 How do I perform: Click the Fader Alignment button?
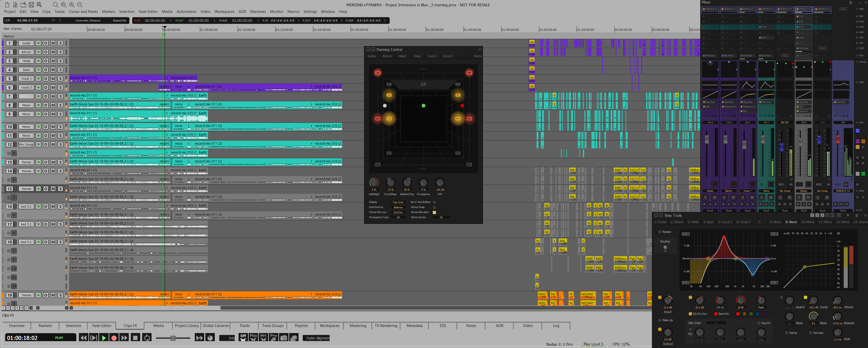pos(316,338)
